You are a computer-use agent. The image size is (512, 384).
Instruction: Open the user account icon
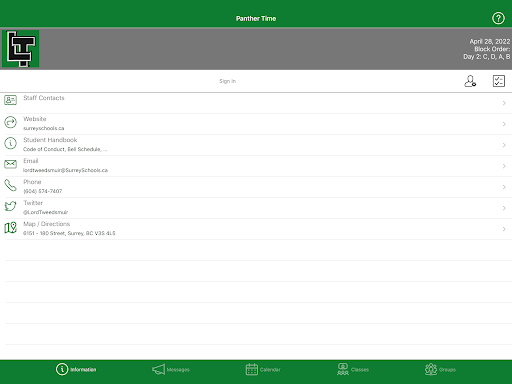pos(470,81)
